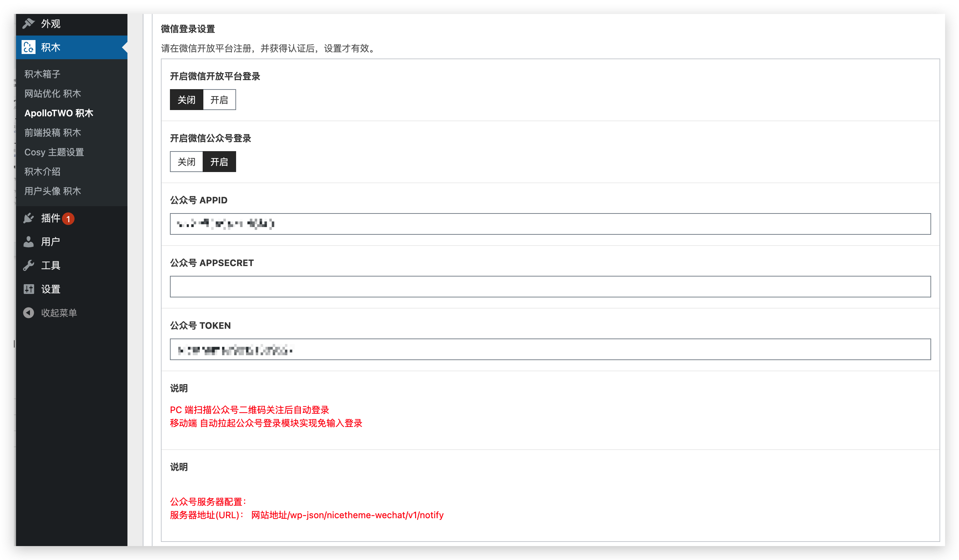The image size is (959, 560).
Task: Click the 公众号 APPSECRET label
Action: 212,263
